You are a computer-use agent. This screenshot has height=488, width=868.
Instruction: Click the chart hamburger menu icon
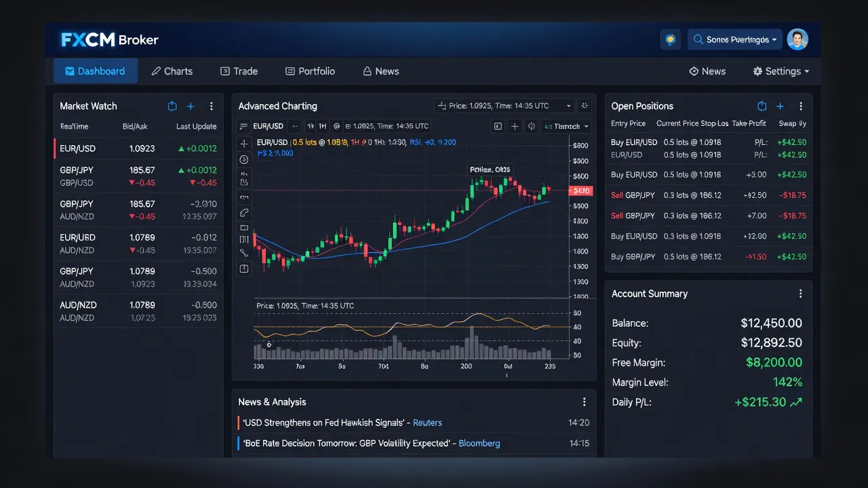tap(244, 126)
